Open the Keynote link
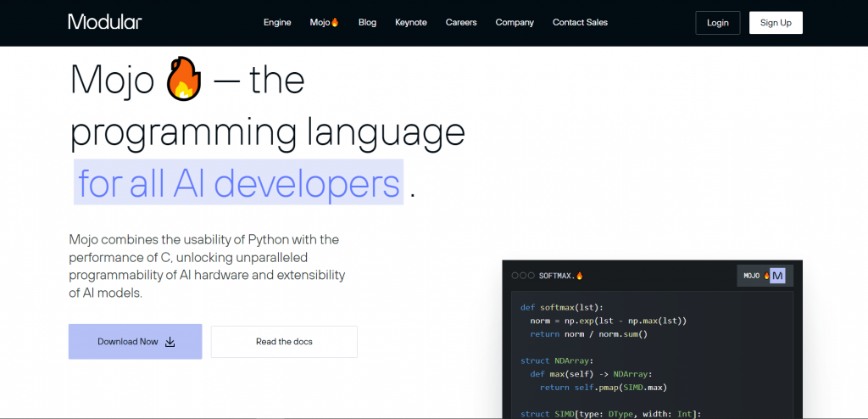The width and height of the screenshot is (868, 419). pyautogui.click(x=411, y=23)
